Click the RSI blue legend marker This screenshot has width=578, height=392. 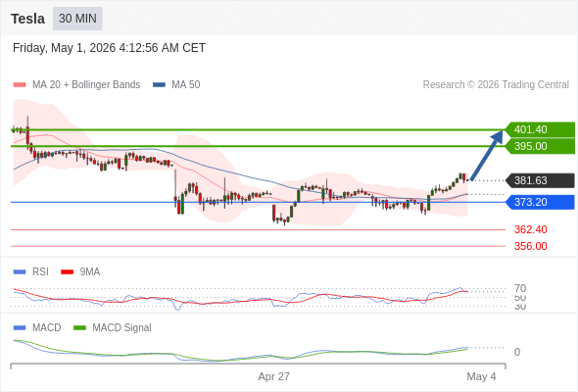pos(20,272)
